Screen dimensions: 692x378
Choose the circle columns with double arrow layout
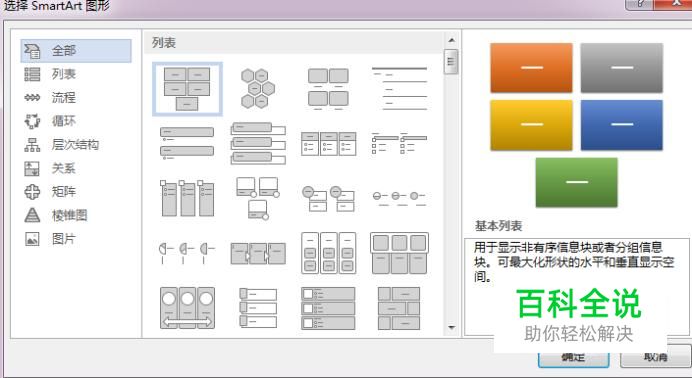(187, 308)
